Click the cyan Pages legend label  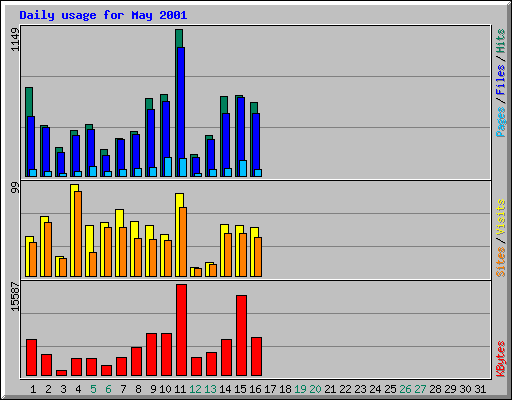pyautogui.click(x=500, y=122)
